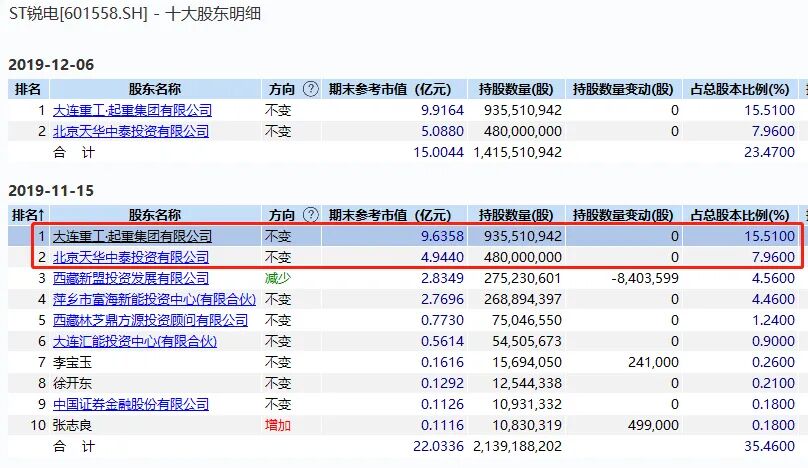Click share count 12,544,338

pos(527,383)
